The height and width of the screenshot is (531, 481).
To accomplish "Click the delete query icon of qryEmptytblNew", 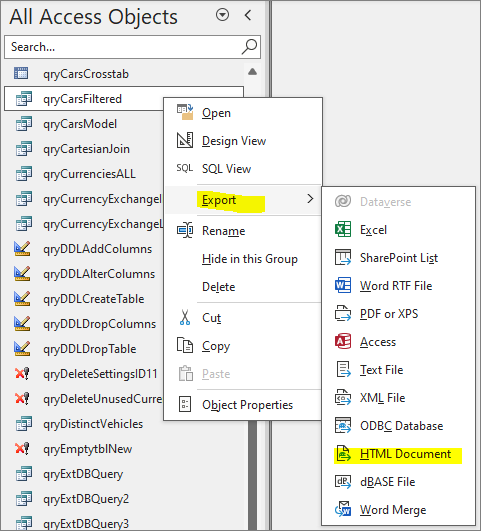I will coord(22,448).
